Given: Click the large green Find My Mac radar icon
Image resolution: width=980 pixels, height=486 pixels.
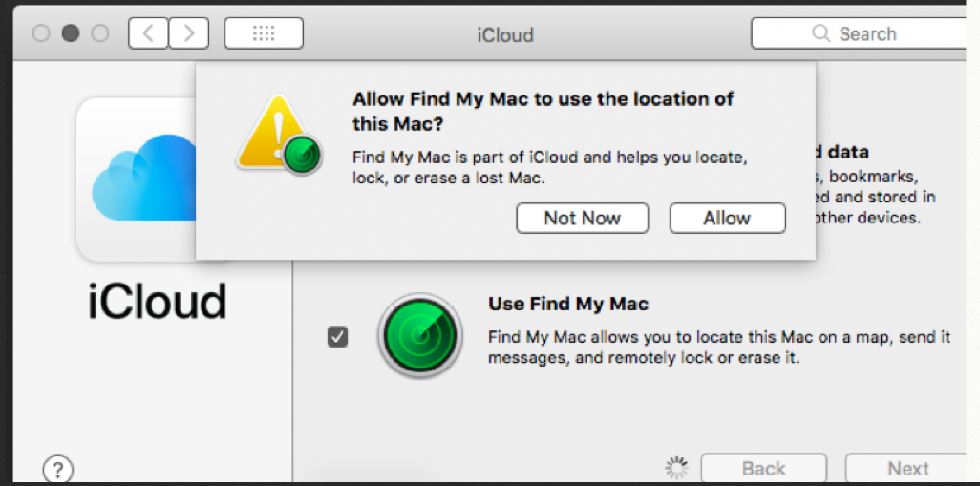Looking at the screenshot, I should (x=419, y=335).
